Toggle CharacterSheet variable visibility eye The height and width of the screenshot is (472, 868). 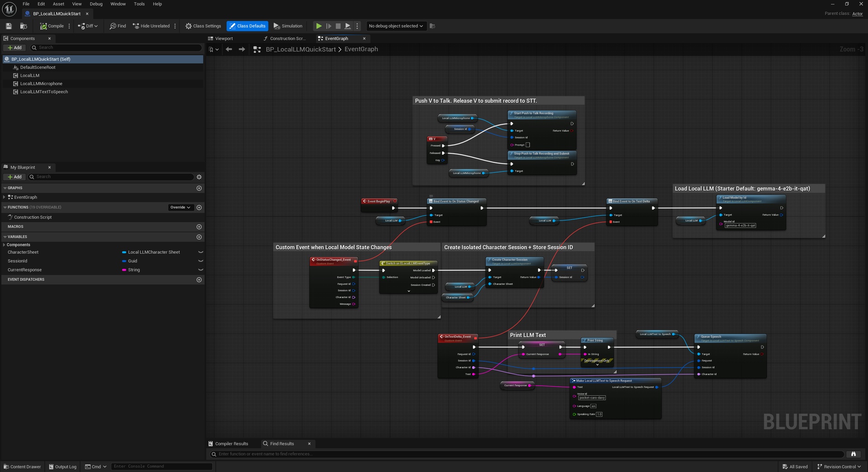pyautogui.click(x=201, y=252)
